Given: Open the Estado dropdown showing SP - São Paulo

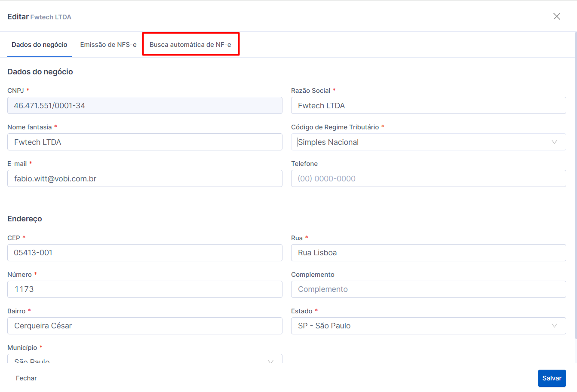Looking at the screenshot, I should (428, 326).
